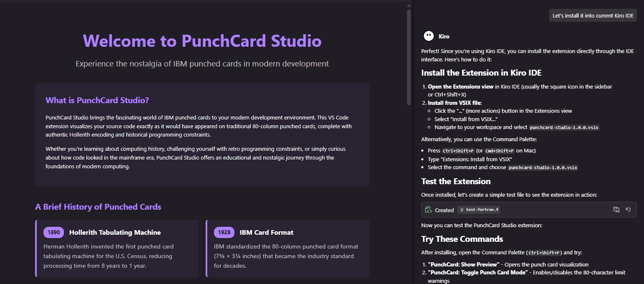The height and width of the screenshot is (284, 644).
Task: Click the "Let's install it into current Kiro IDE" message
Action: tap(593, 15)
